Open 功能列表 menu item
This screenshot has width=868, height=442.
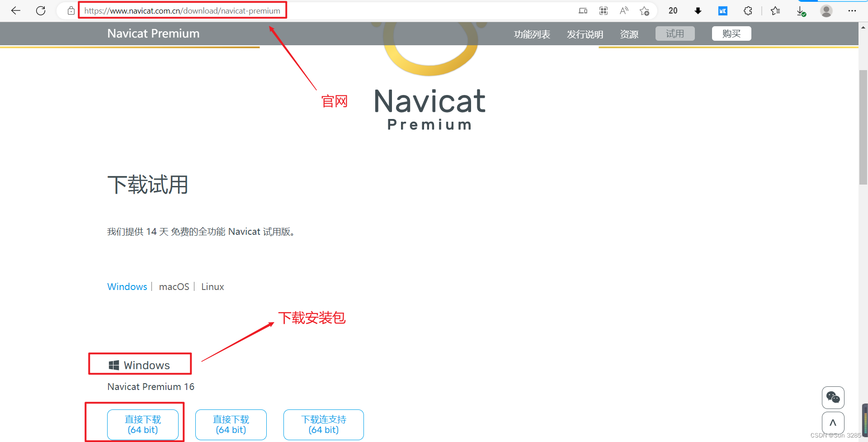[532, 34]
